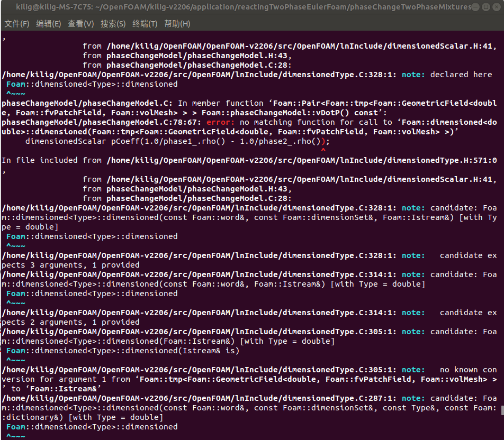The height and width of the screenshot is (440, 504).
Task: Open the 查看(V) view menu
Action: pyautogui.click(x=80, y=24)
